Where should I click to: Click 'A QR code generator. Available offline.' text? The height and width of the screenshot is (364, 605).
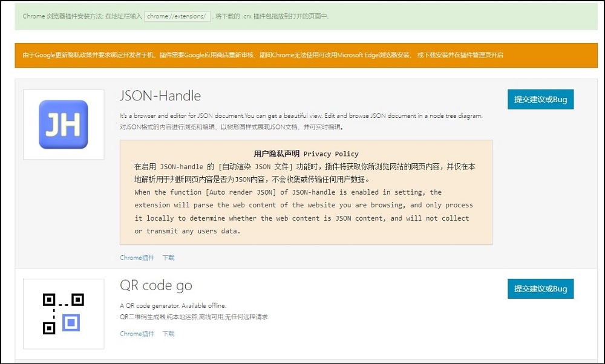173,305
